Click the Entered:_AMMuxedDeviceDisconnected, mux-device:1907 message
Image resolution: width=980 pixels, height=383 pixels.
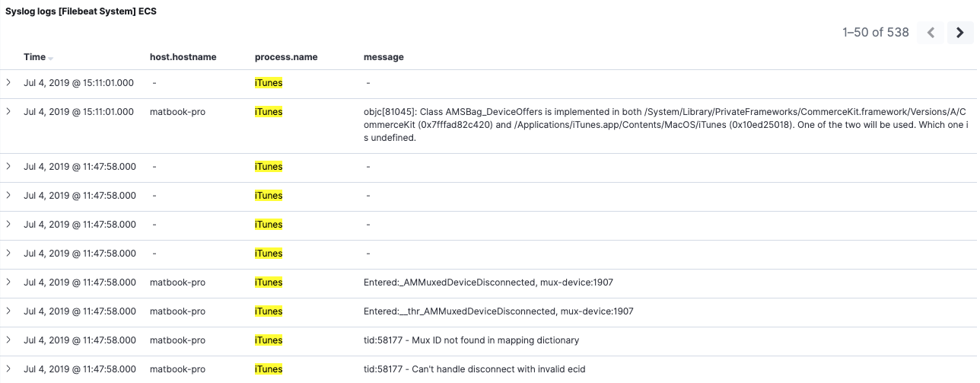(x=488, y=282)
